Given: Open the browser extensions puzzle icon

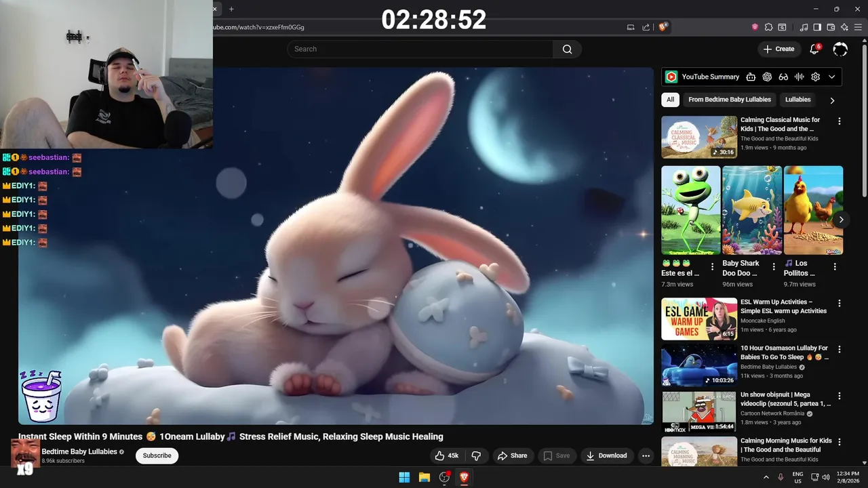Looking at the screenshot, I should tap(768, 27).
